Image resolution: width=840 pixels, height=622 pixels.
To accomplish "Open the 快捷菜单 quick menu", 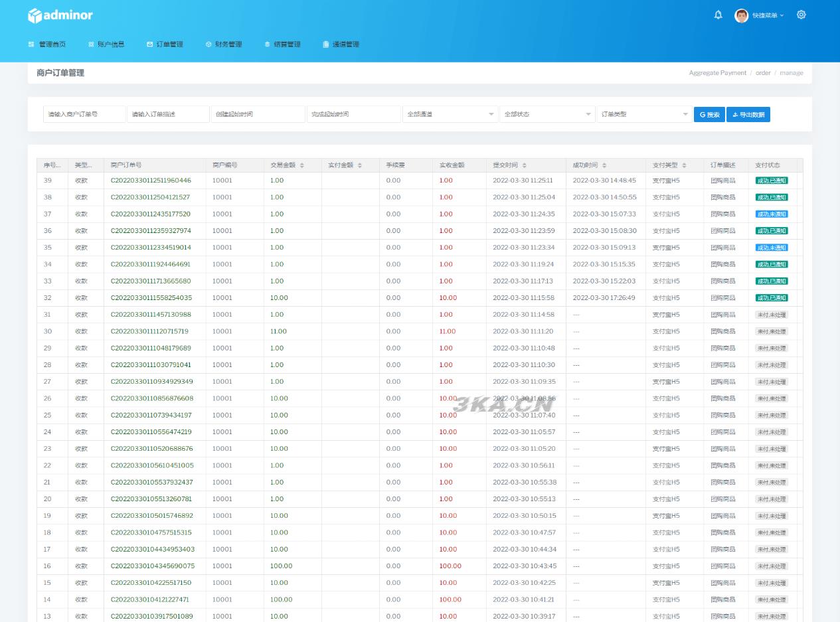I will (767, 15).
